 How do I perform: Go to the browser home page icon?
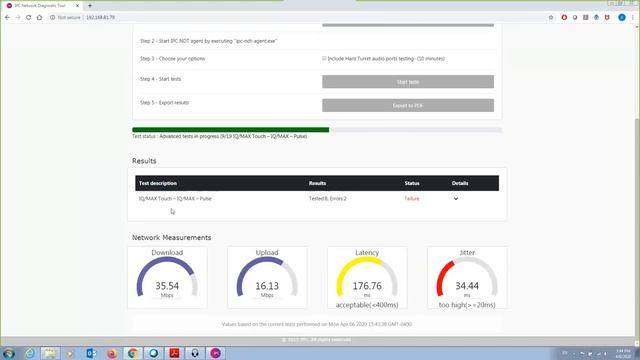tap(40, 18)
